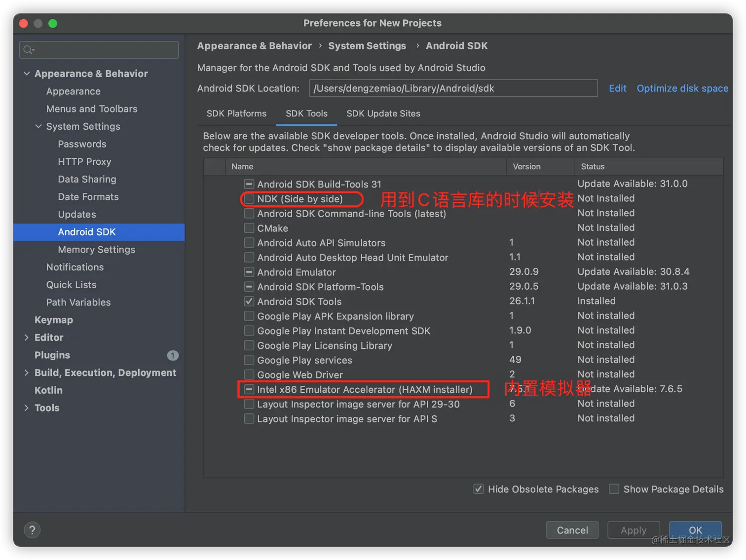Check the CMake checkbox
Screen dimensions: 746x560
[249, 228]
